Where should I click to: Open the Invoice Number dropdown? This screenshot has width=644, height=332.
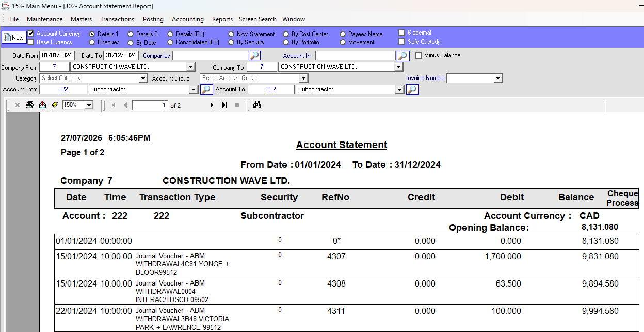498,78
